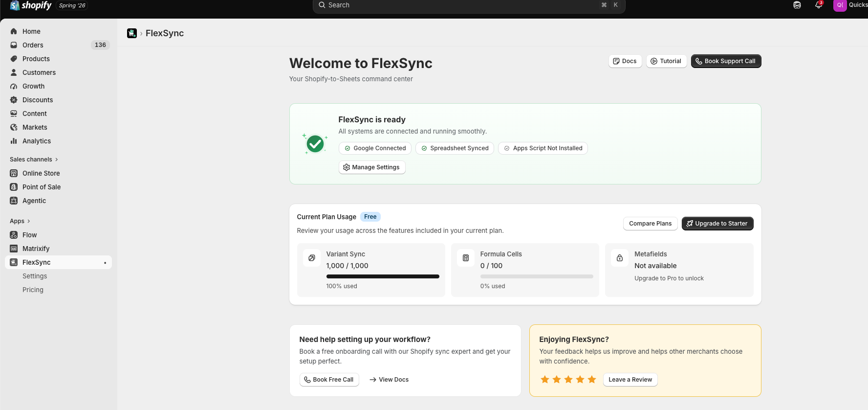Click the Growth gauge icon
Image resolution: width=868 pixels, height=410 pixels.
tap(14, 86)
